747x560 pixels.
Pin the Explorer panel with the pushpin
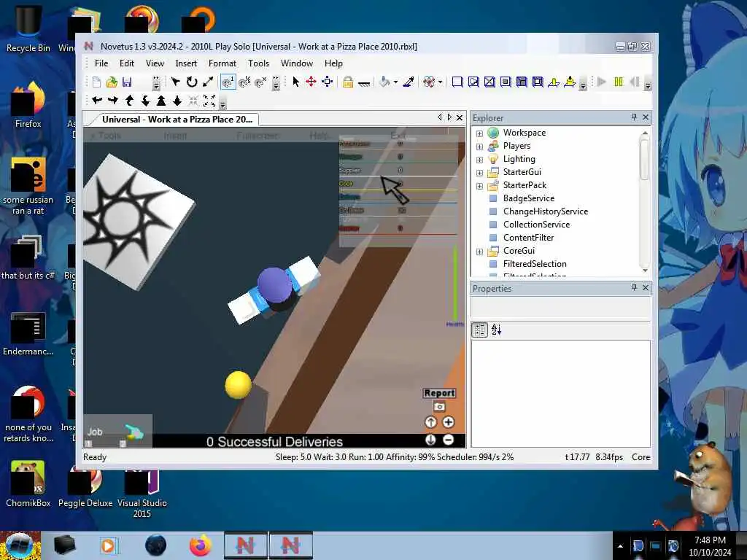[x=634, y=117]
